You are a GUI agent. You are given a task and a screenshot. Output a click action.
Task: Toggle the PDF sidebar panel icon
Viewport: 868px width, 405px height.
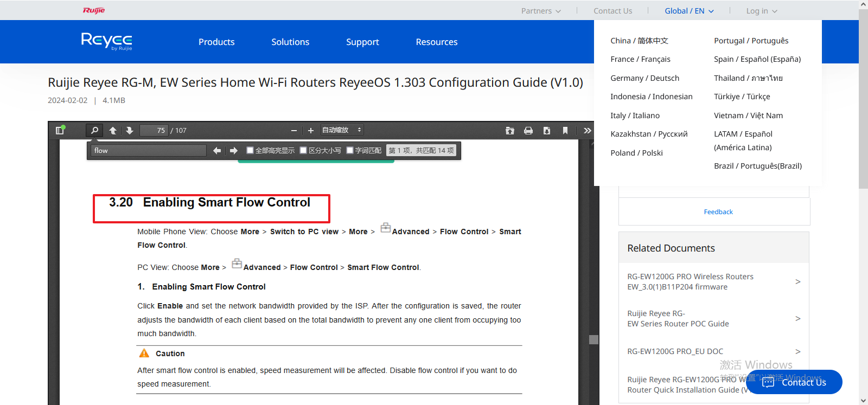(60, 130)
